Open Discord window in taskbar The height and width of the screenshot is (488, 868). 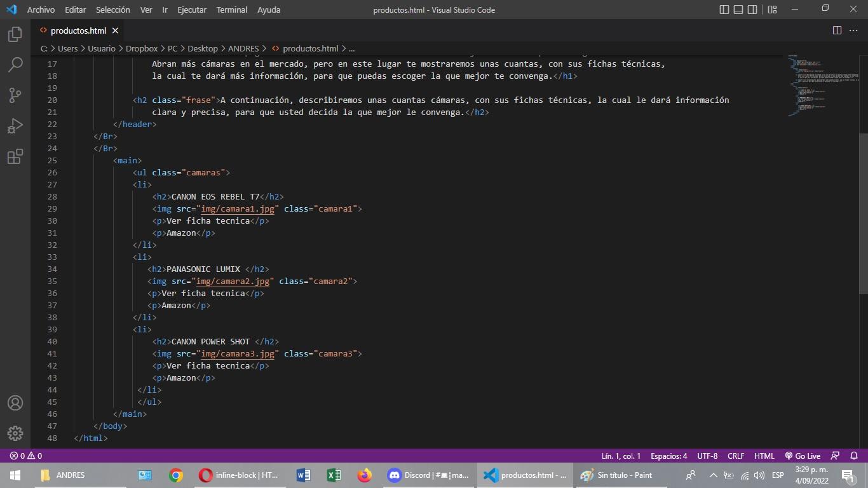coord(429,475)
